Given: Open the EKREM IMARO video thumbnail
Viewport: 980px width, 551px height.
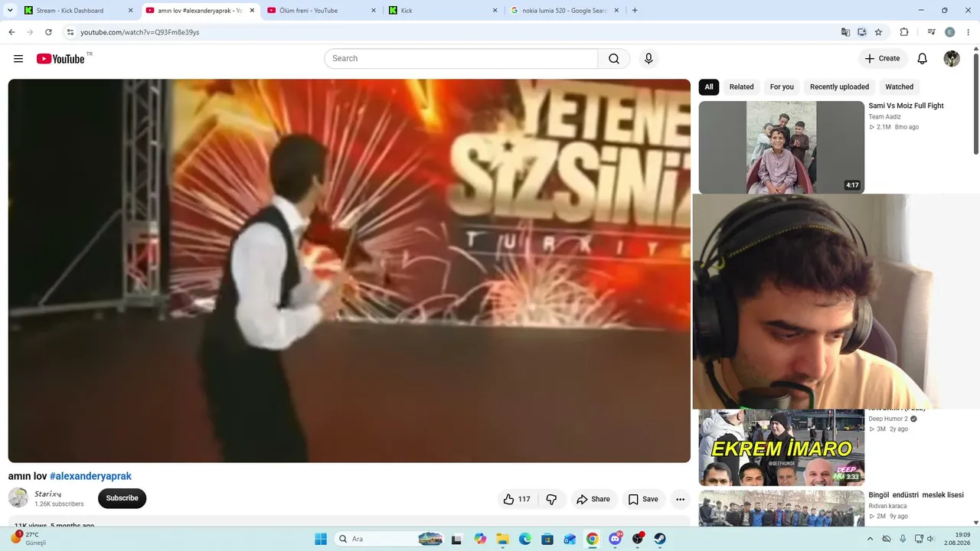Looking at the screenshot, I should click(x=782, y=448).
